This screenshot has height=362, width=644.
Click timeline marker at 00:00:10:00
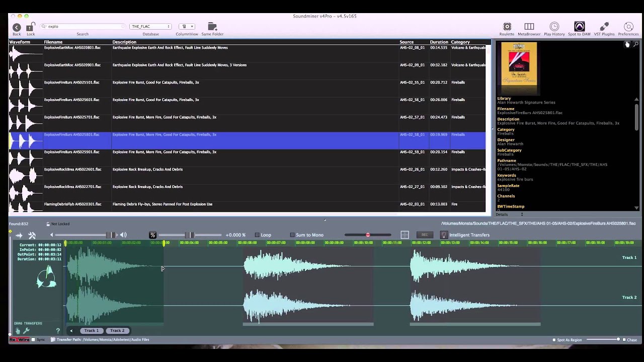pos(363,243)
